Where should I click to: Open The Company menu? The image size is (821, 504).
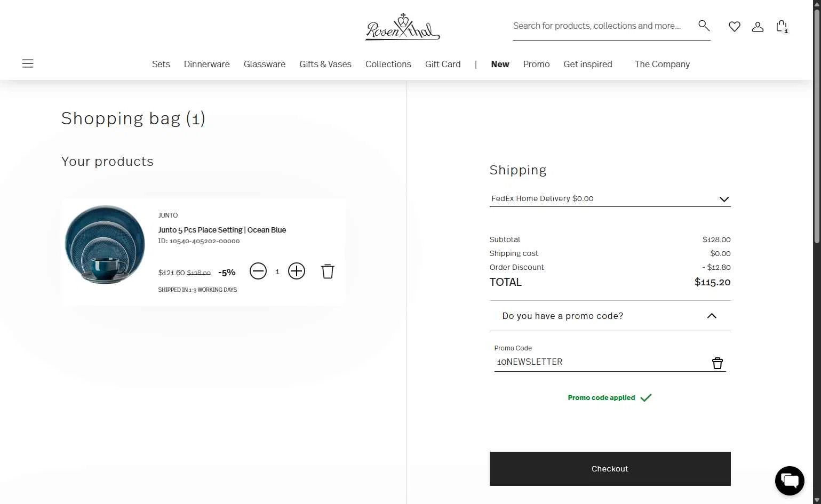coord(662,64)
